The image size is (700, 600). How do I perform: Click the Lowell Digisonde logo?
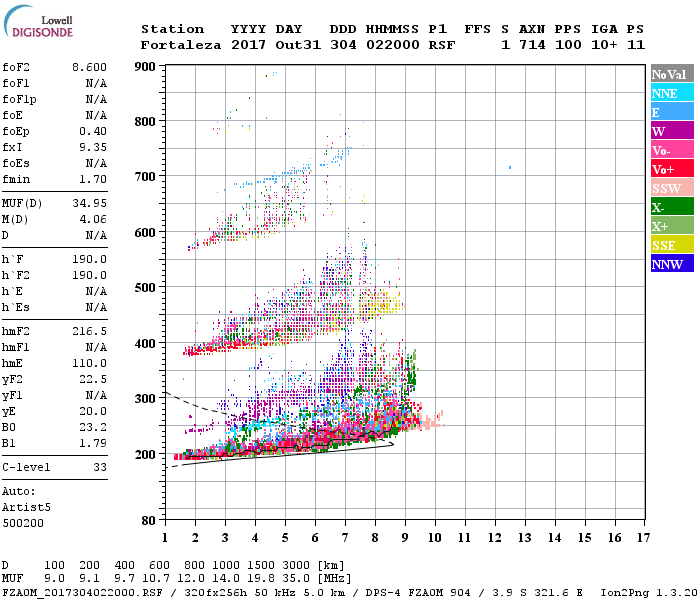[x=38, y=21]
